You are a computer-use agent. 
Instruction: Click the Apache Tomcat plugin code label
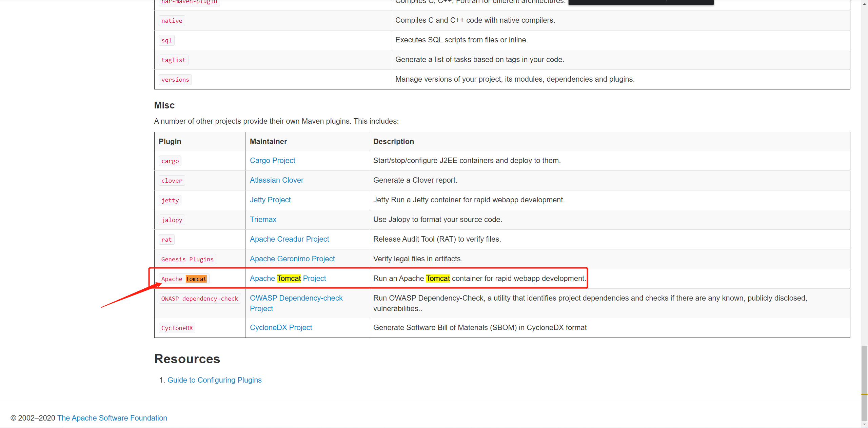184,279
